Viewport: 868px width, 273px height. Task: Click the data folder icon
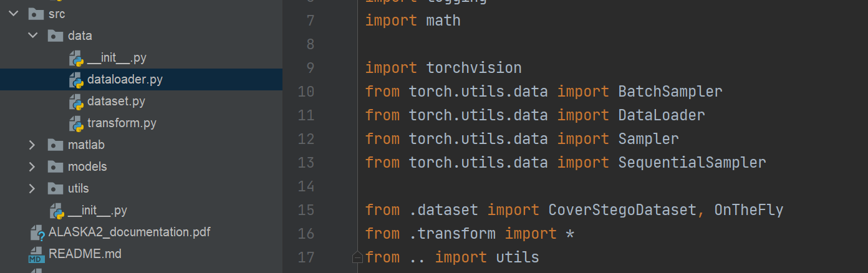55,36
